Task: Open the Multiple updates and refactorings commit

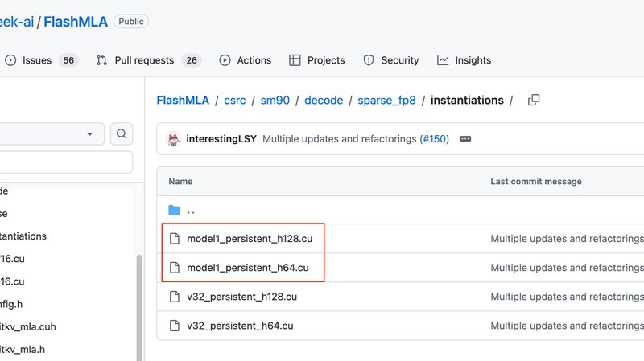Action: pos(340,139)
